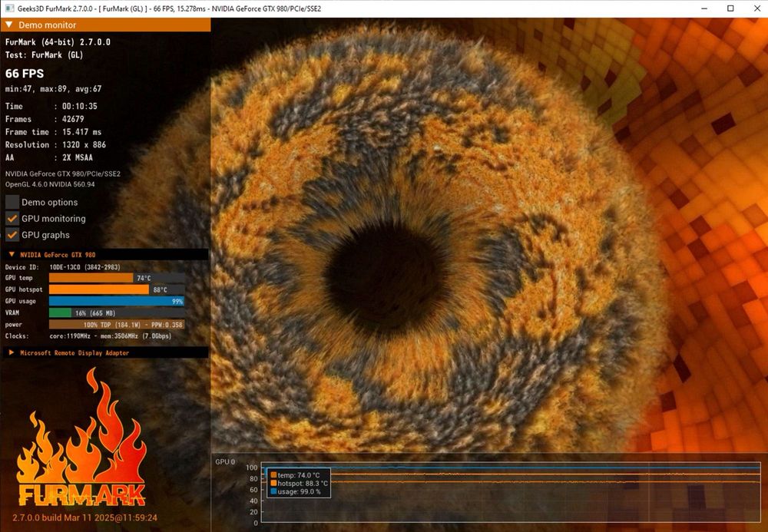Screen dimensions: 768x532
Task: Minimize the FurMark window
Action: [704, 8]
